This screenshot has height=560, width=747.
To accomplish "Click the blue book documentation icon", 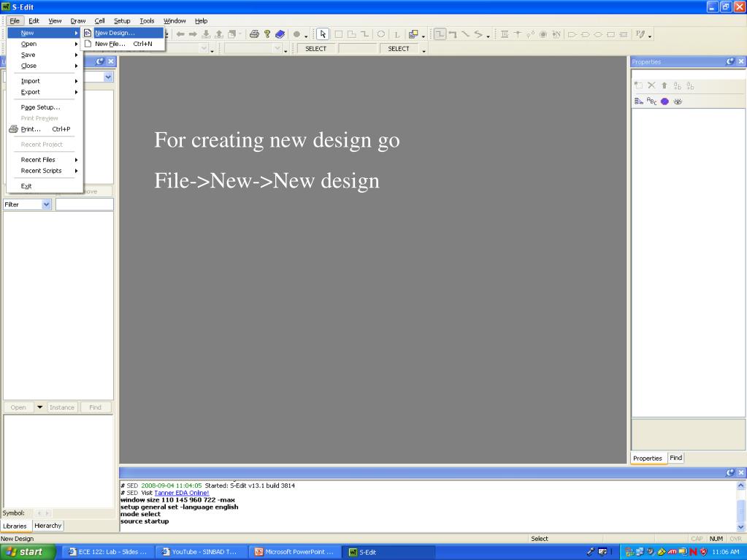I will point(280,34).
